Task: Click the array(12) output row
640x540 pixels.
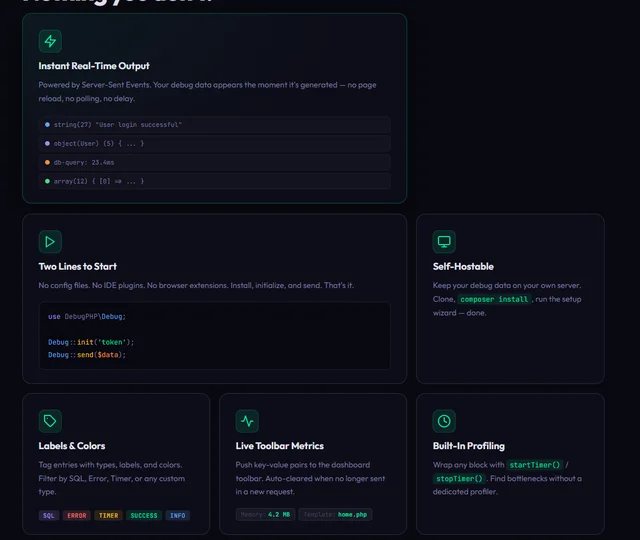Action: point(215,181)
